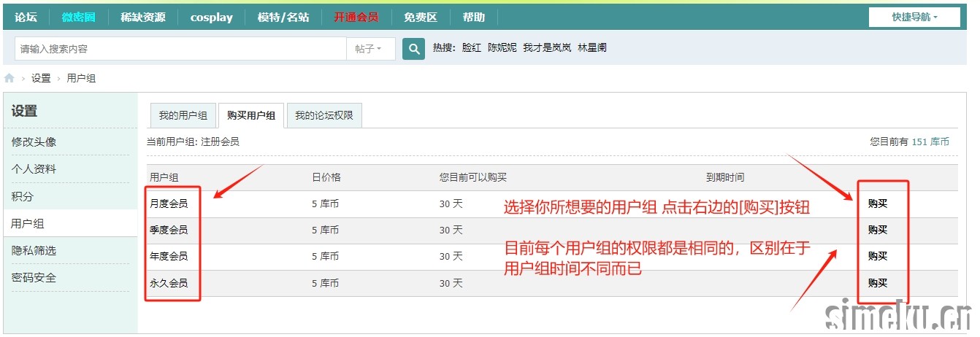Click the 用户组 breadcrumb link
Screen dimensions: 980x337
pos(81,78)
